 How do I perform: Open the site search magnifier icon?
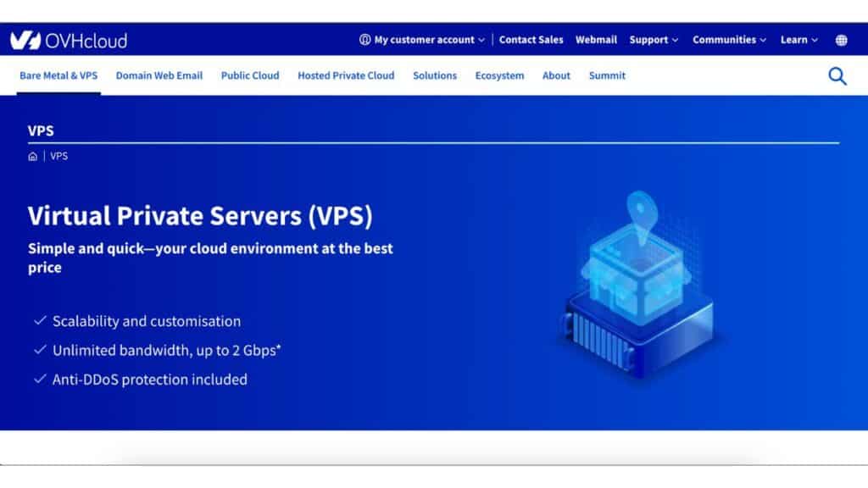[837, 76]
